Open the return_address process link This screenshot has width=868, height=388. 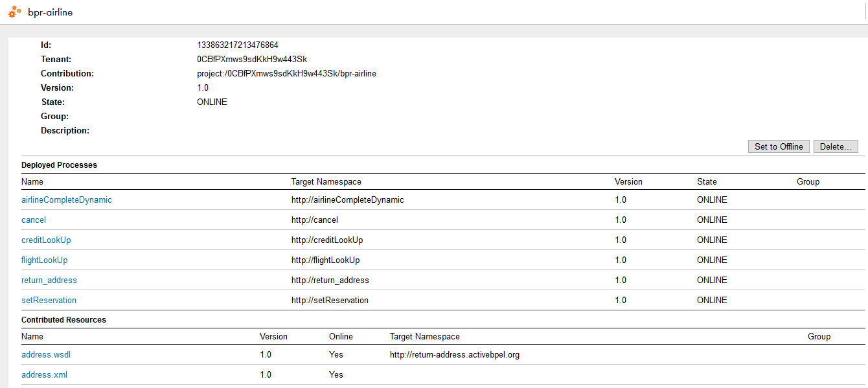[49, 280]
